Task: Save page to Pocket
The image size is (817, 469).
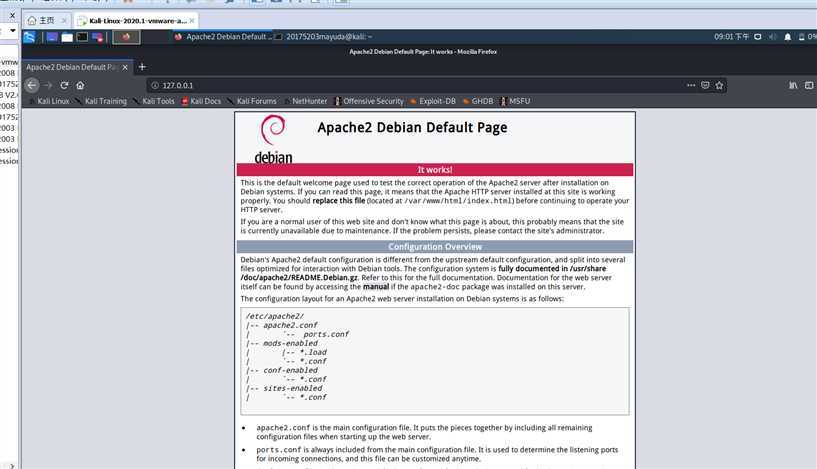Action: point(705,85)
